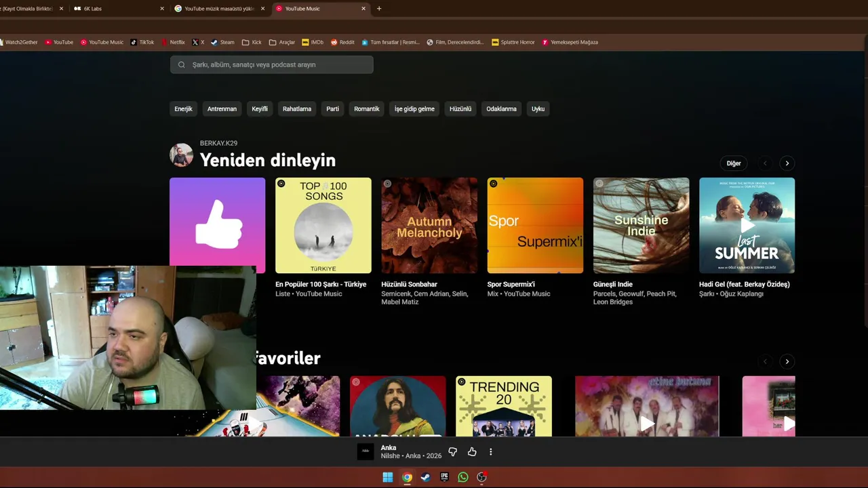Open the Trending 20 playlist cover

(x=504, y=406)
